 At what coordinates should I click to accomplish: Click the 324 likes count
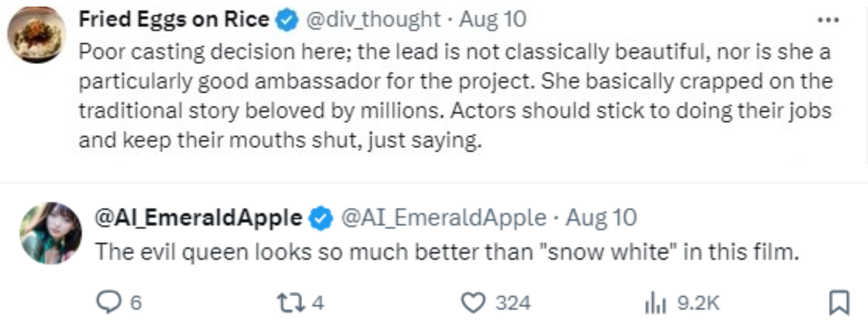(513, 303)
